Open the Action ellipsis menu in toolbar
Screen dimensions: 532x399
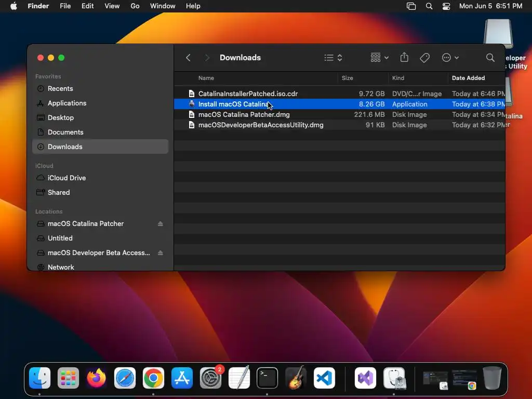(450, 58)
